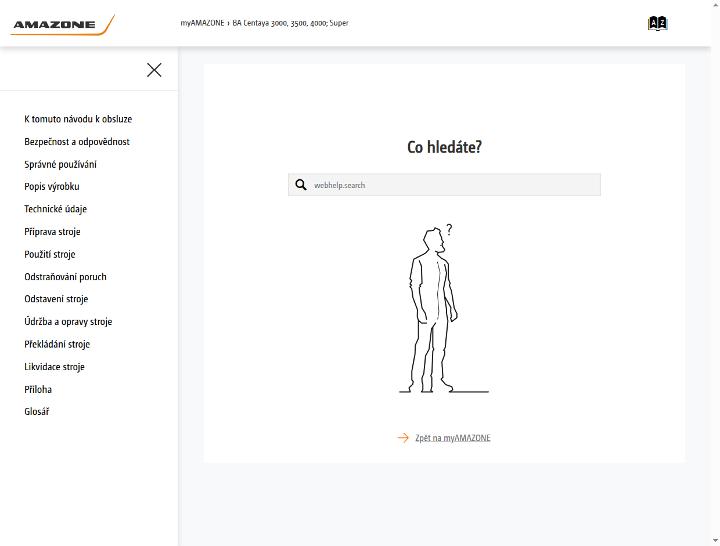The height and width of the screenshot is (546, 720).
Task: Click the AMAZONE logo
Action: [63, 25]
